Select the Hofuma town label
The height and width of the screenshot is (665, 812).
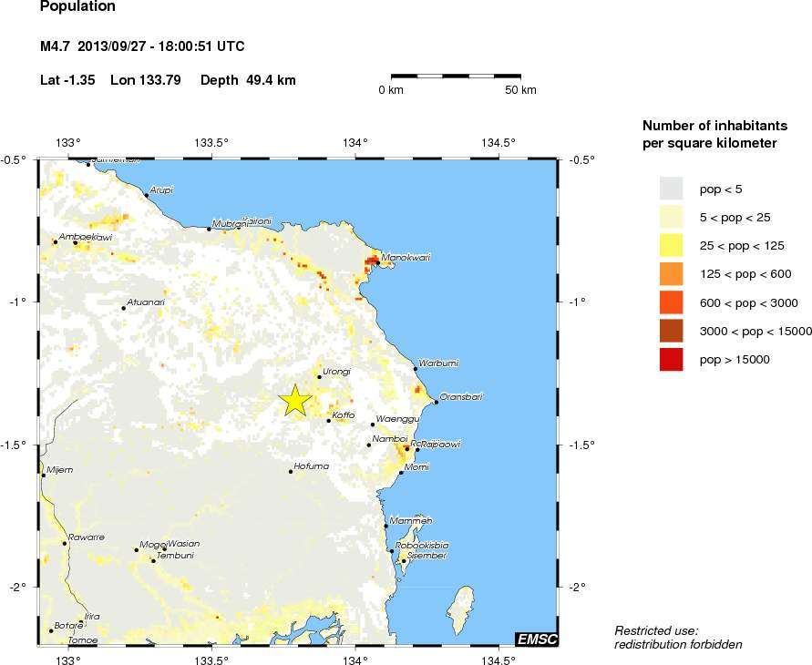[x=312, y=466]
